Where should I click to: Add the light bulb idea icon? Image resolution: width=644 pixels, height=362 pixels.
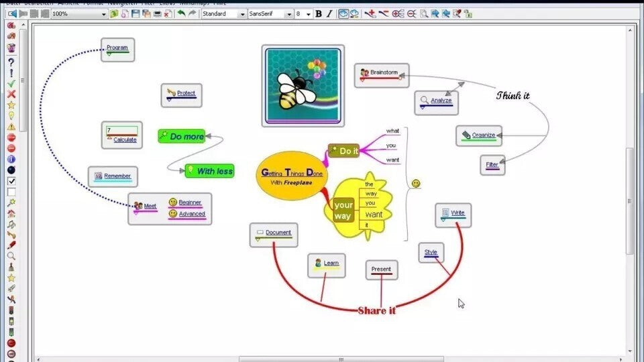(x=11, y=115)
